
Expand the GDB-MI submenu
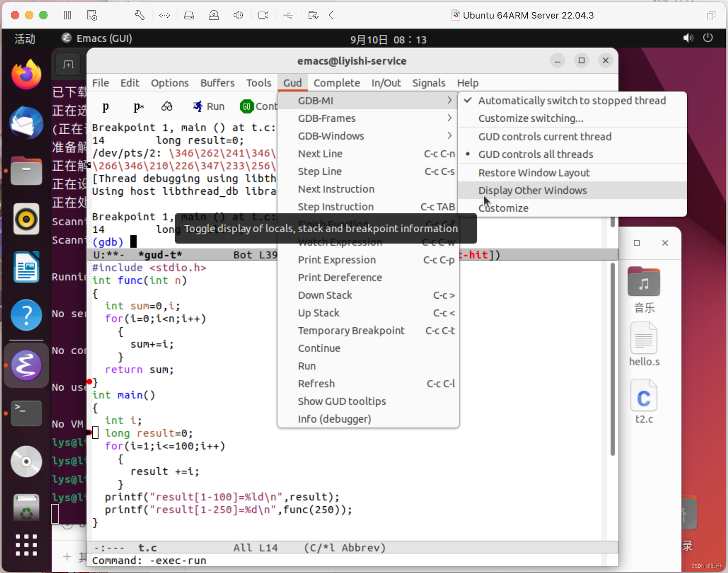tap(367, 101)
